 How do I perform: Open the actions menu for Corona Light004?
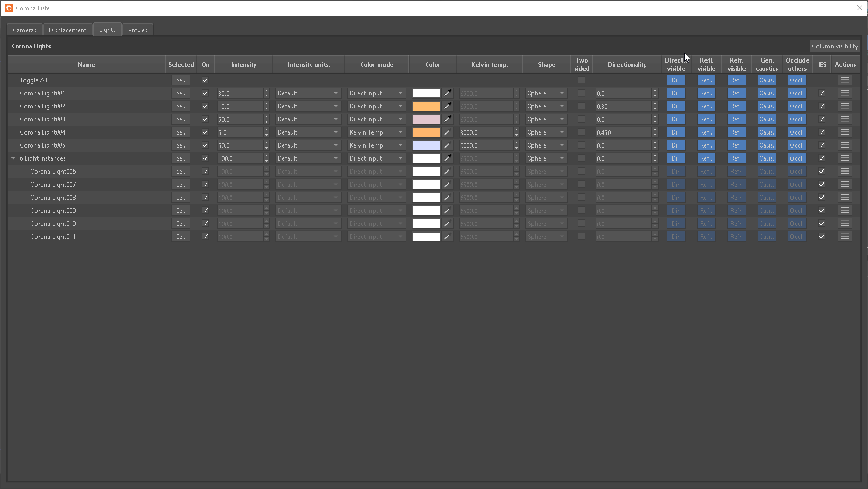[845, 132]
